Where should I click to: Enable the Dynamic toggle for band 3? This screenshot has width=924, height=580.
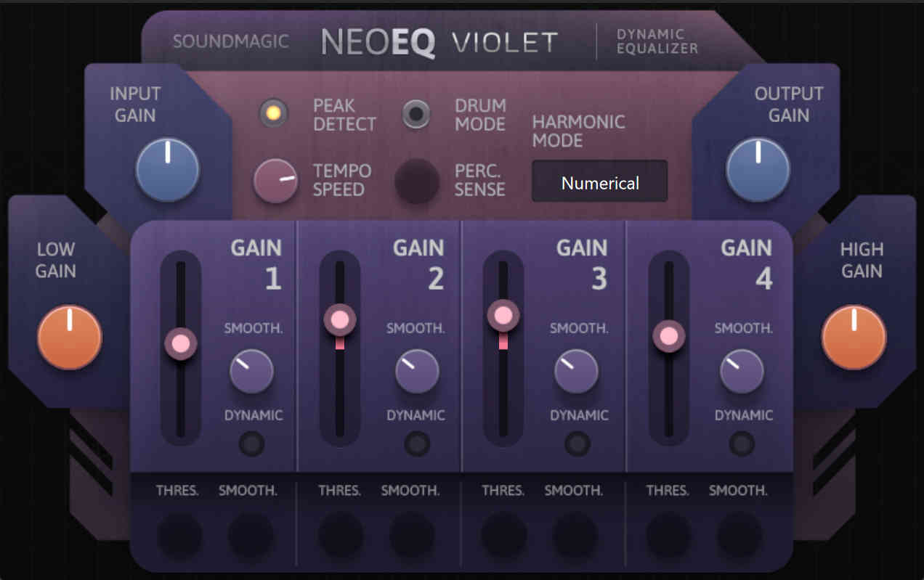click(x=577, y=444)
